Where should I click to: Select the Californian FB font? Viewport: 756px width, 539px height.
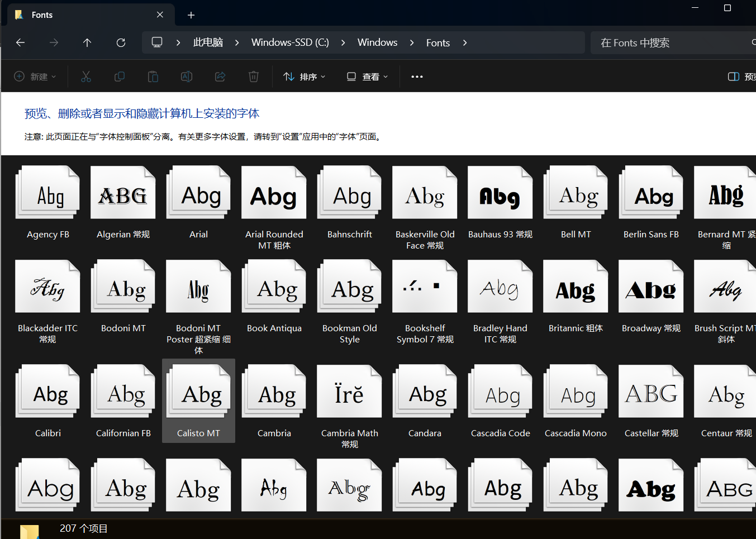[123, 401]
